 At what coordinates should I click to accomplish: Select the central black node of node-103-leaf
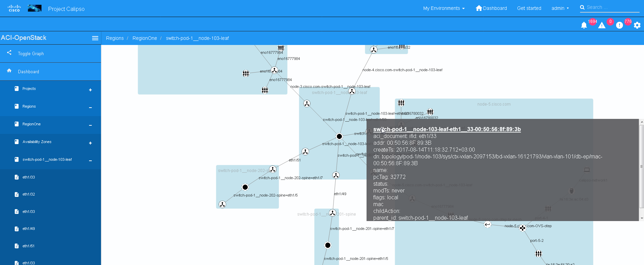[x=339, y=136]
